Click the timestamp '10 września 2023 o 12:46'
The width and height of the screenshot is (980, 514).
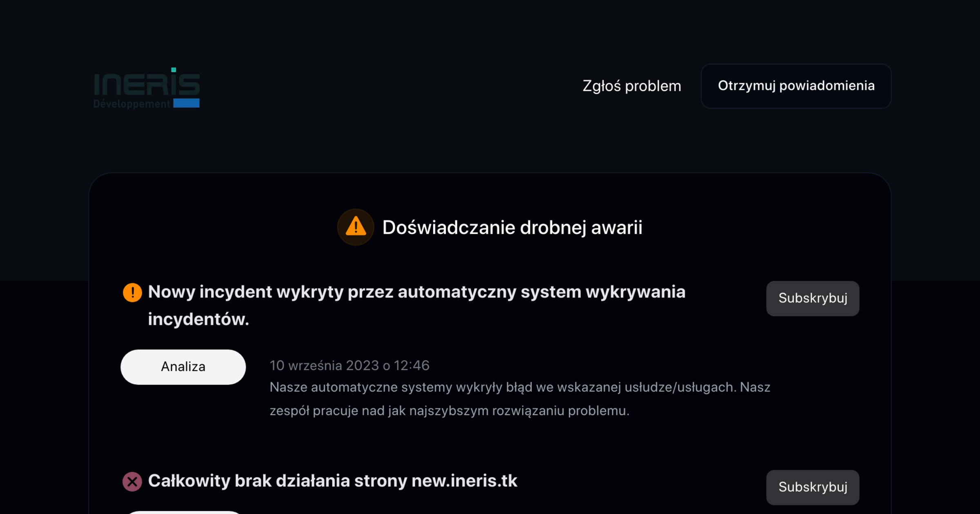[349, 365]
